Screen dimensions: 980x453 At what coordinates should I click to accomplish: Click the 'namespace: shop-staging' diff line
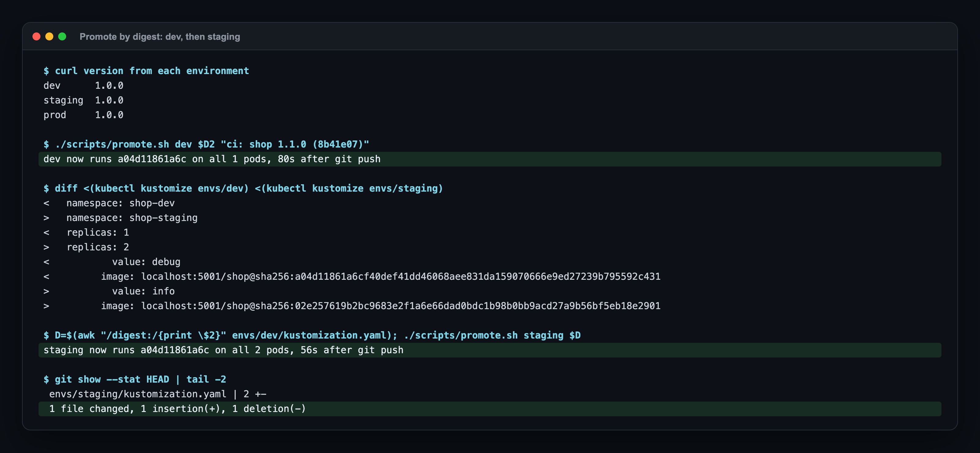pos(121,218)
